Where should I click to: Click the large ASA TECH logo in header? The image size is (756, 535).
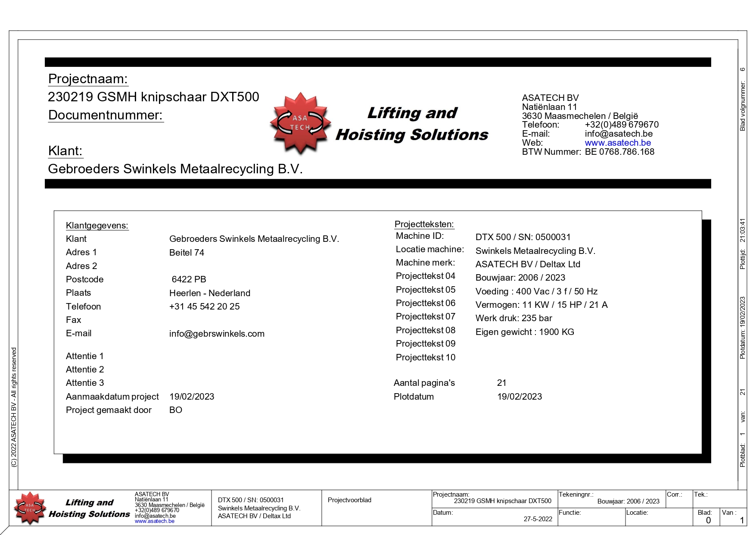click(x=300, y=123)
